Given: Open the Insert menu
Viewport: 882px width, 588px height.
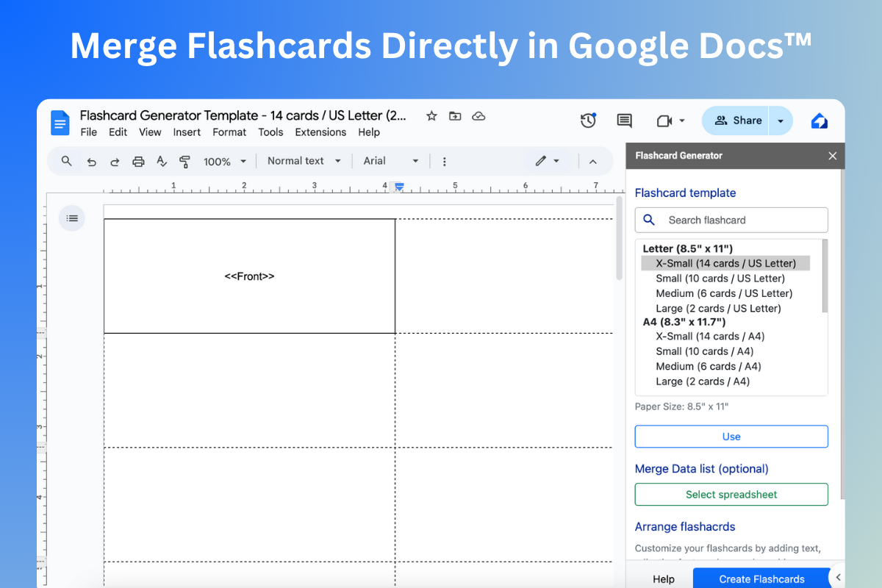Looking at the screenshot, I should click(187, 132).
